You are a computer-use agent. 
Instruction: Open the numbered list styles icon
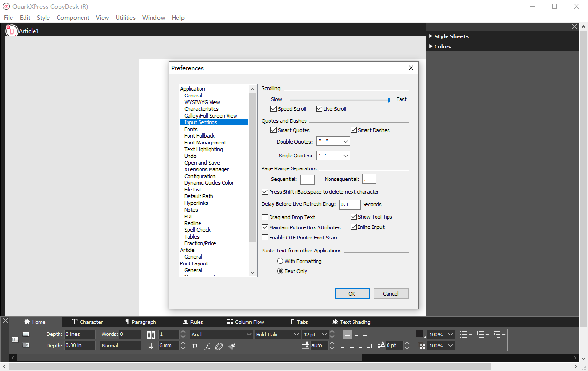(482, 334)
